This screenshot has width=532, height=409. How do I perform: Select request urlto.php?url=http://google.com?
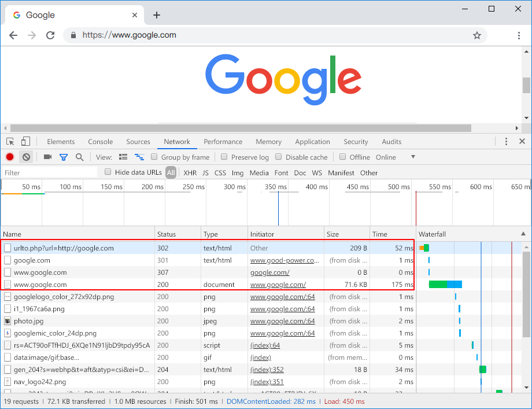(x=207, y=248)
